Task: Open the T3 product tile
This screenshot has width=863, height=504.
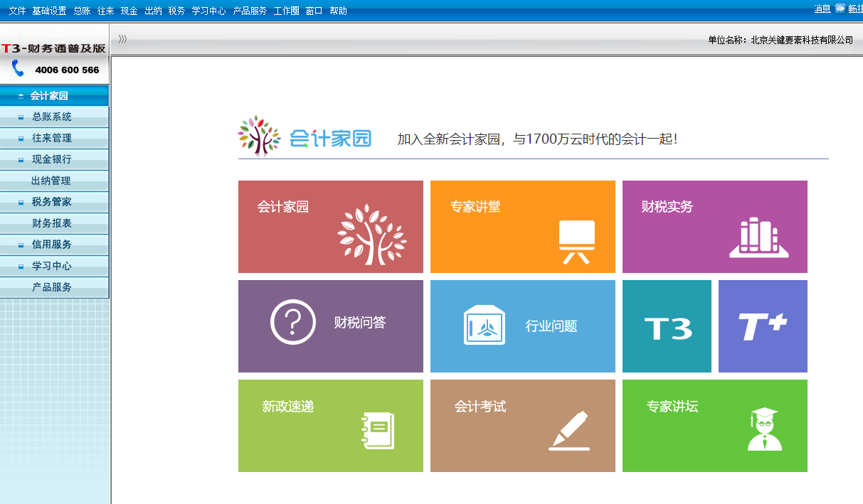Action: (x=667, y=326)
